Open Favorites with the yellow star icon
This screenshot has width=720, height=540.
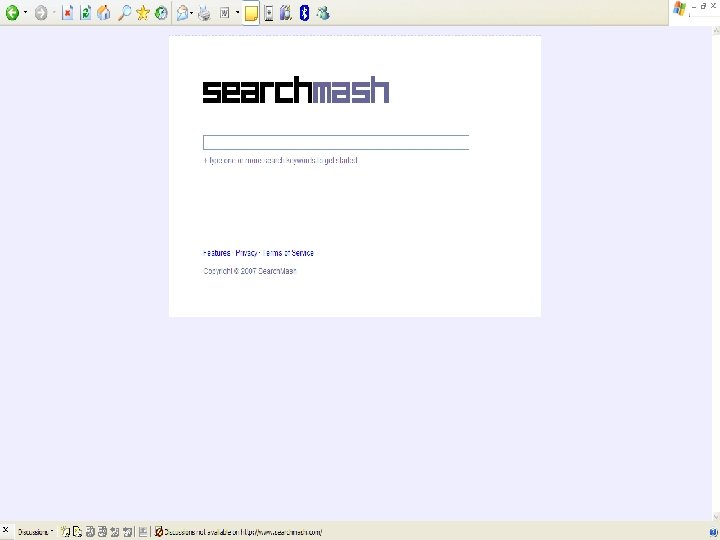[x=143, y=13]
